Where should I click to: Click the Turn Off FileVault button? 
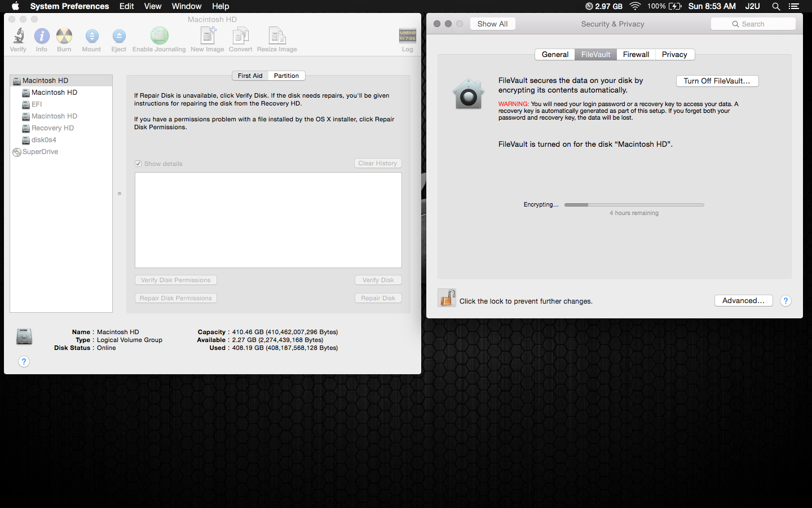pyautogui.click(x=717, y=81)
